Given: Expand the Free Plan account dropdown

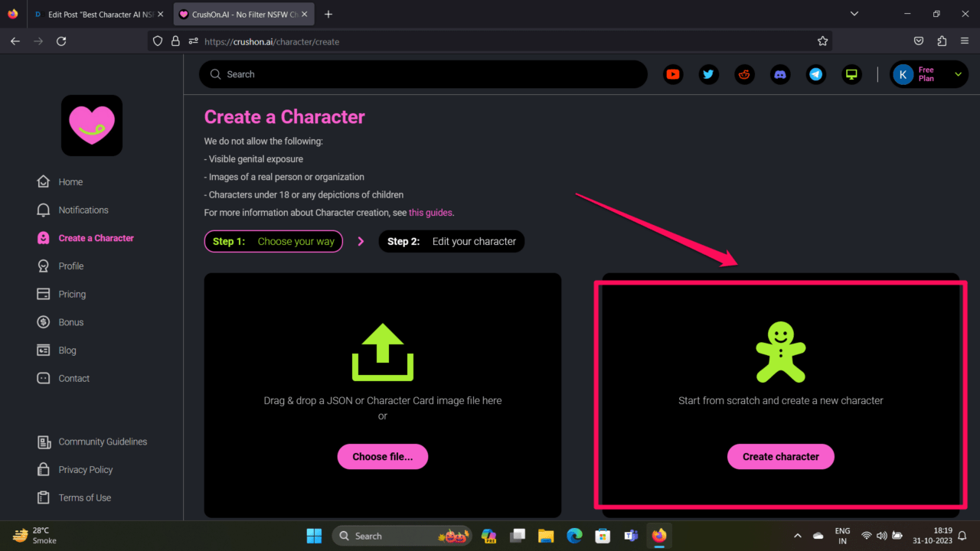Looking at the screenshot, I should [957, 74].
